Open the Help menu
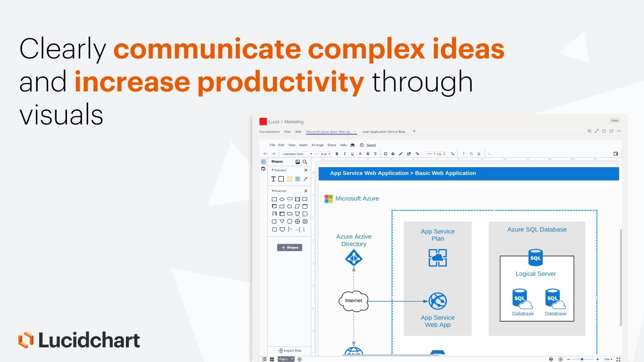The width and height of the screenshot is (644, 362). 343,145
